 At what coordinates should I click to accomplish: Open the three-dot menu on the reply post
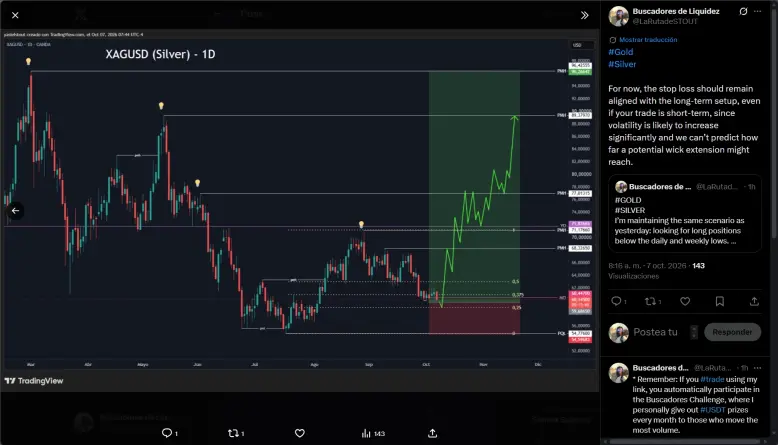pos(758,368)
